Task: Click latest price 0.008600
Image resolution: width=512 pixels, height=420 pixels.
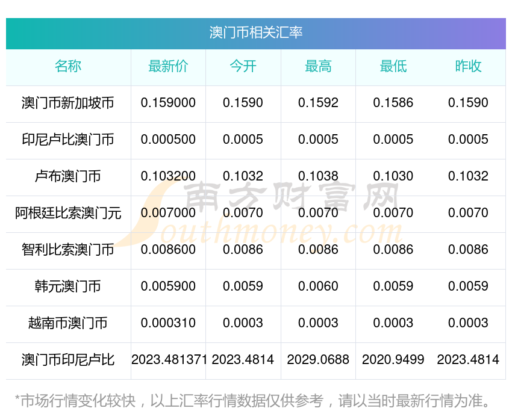Action: click(168, 250)
